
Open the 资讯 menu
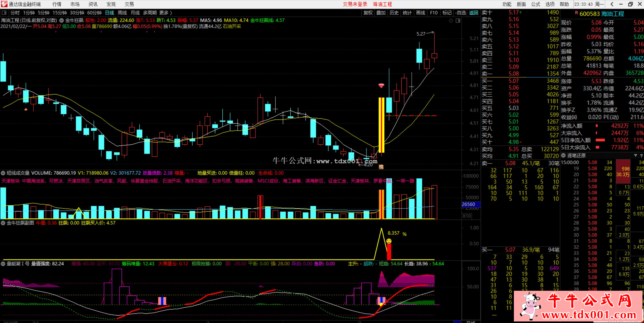[x=93, y=4]
